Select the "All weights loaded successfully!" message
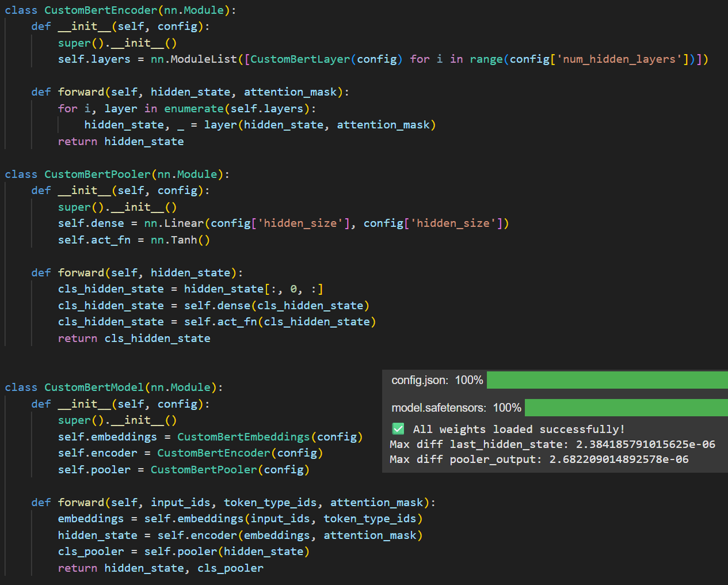Image resolution: width=728 pixels, height=585 pixels. click(x=519, y=430)
